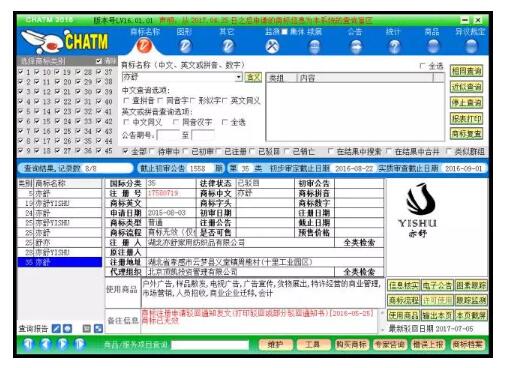This screenshot has height=368, width=507.
Task: Click the 维护 button
Action: (x=276, y=344)
